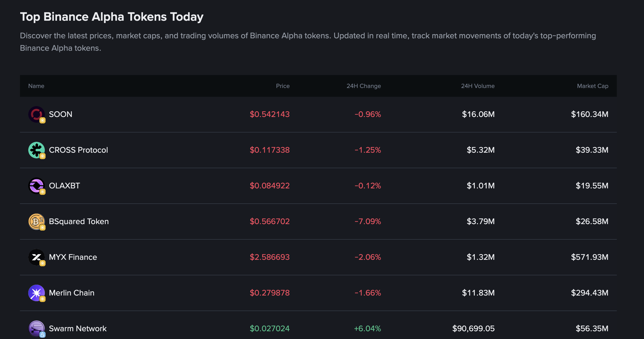Image resolution: width=644 pixels, height=339 pixels.
Task: Click the chain badge on Swarm Network's logo
Action: tap(43, 335)
